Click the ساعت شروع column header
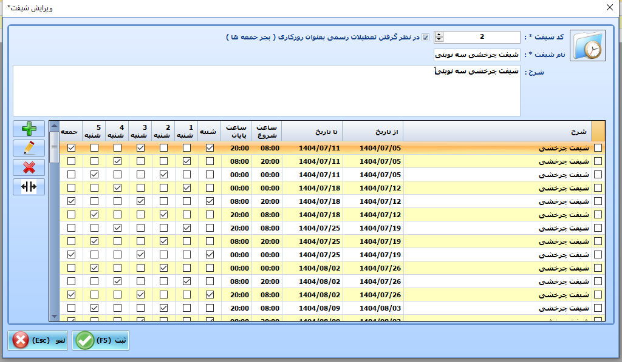The height and width of the screenshot is (364, 622). 266,131
